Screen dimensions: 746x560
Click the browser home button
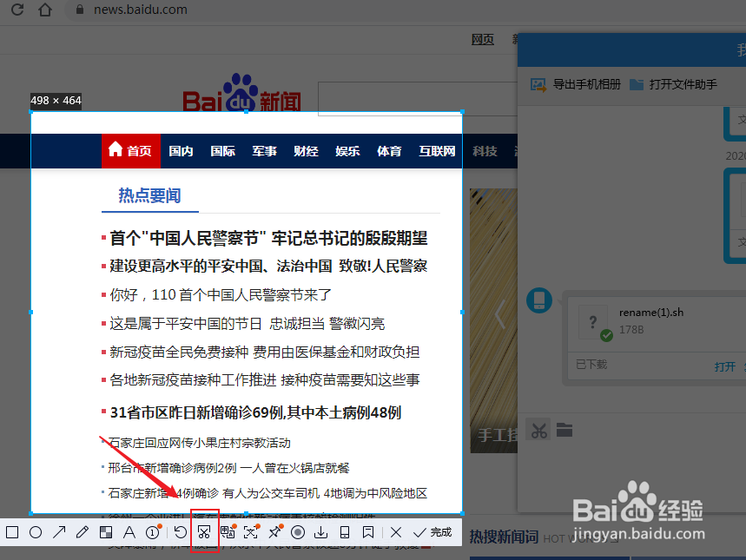coord(44,9)
